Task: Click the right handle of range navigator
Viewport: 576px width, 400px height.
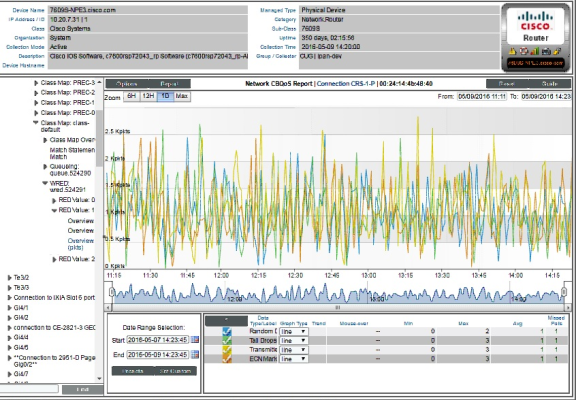Action: [564, 292]
